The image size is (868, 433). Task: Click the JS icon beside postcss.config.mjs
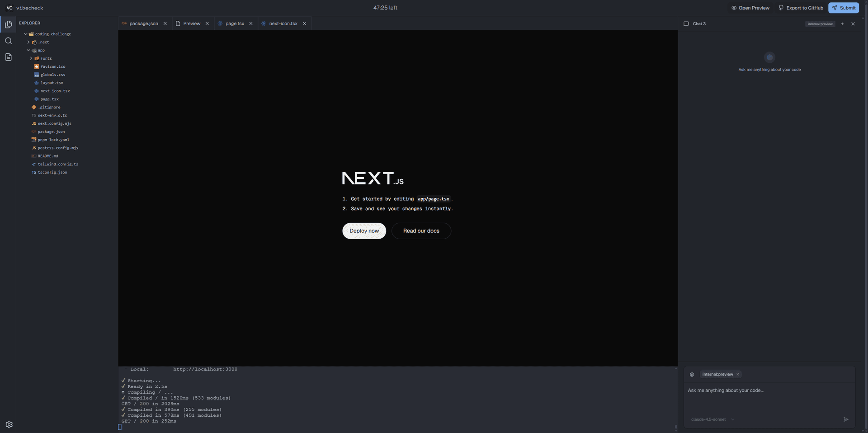(x=34, y=148)
